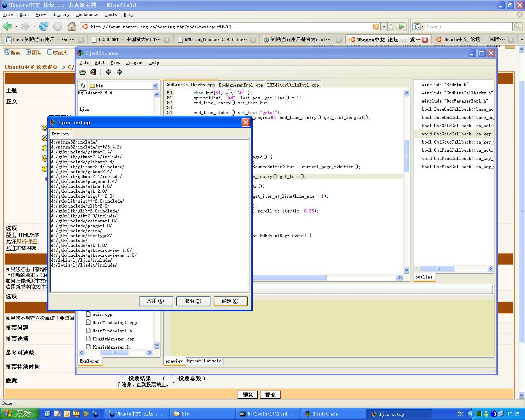Open the address bar URL history dropdown
The image size is (525, 420).
pyautogui.click(x=384, y=27)
